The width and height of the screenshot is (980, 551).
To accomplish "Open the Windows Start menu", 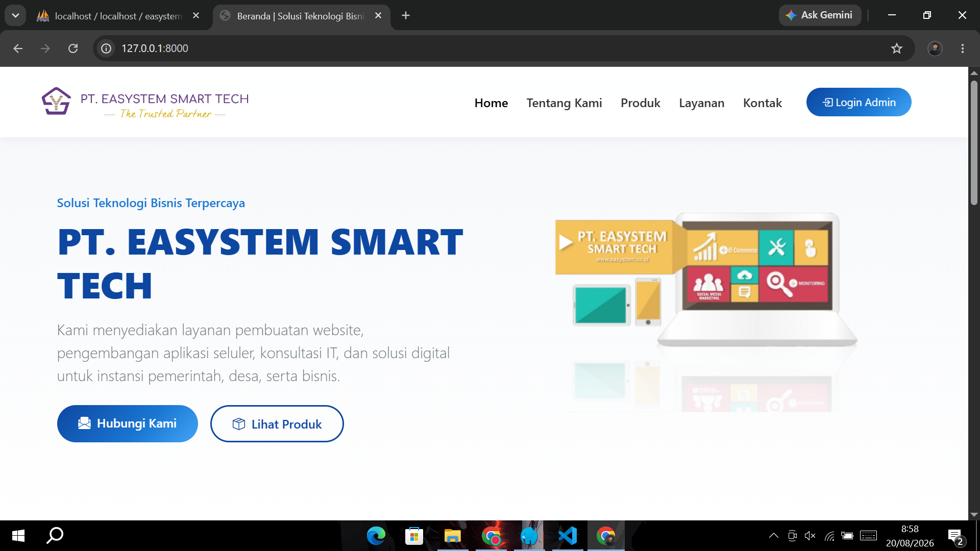I will [18, 536].
